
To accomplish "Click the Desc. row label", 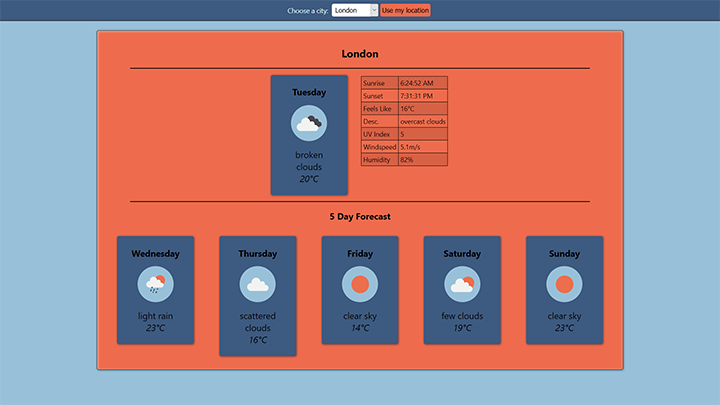I will pyautogui.click(x=379, y=122).
